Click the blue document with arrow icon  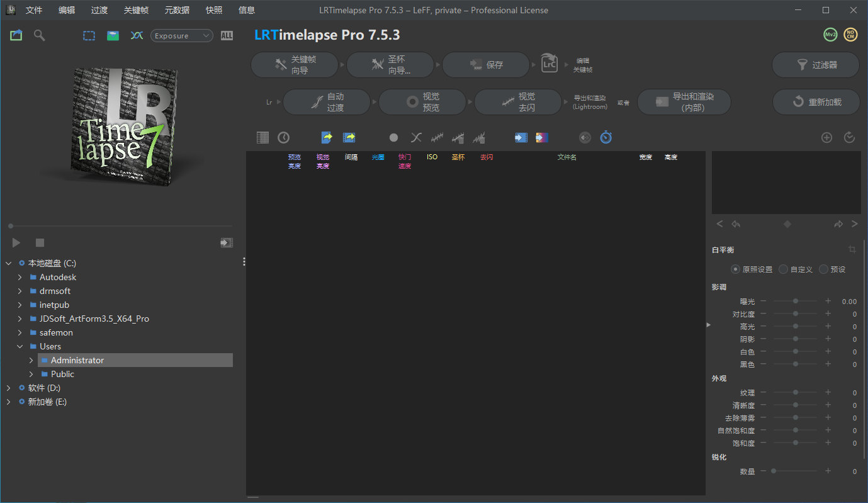pos(327,137)
